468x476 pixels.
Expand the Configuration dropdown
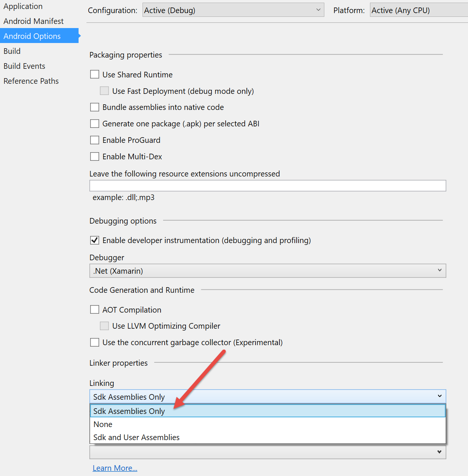click(x=233, y=10)
